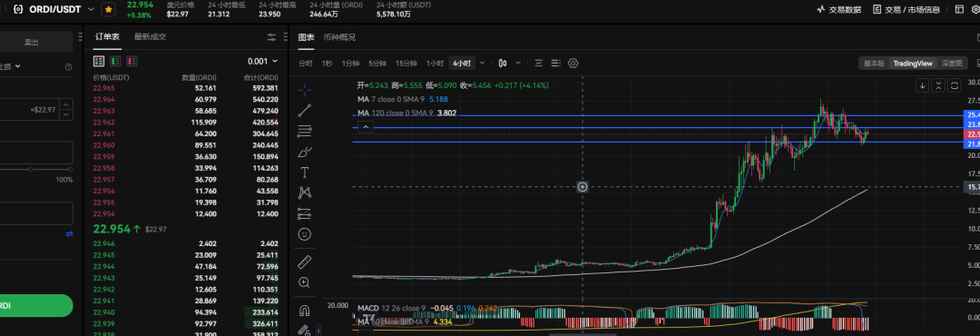This screenshot has height=336, width=980.
Task: Open 交易数据 trading data
Action: click(x=839, y=9)
